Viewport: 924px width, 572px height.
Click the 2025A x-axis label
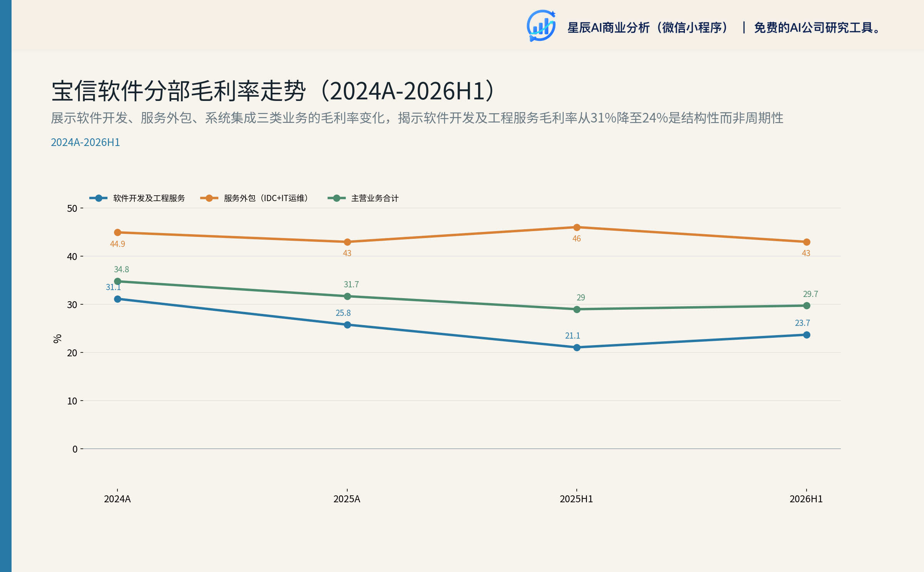coord(347,499)
